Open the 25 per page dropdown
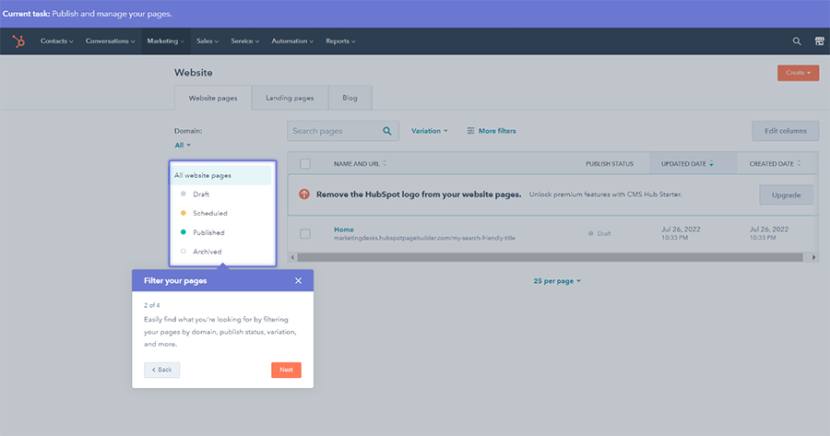The image size is (830, 436). tap(557, 281)
